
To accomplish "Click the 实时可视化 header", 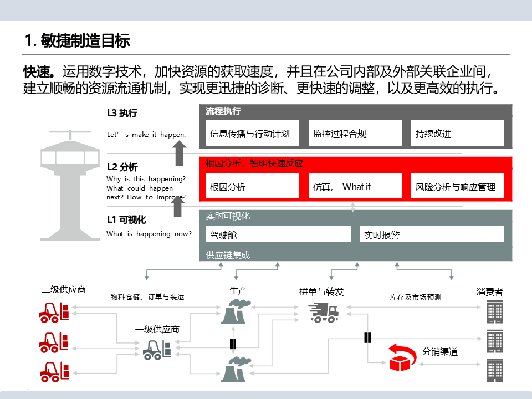I will click(x=228, y=216).
